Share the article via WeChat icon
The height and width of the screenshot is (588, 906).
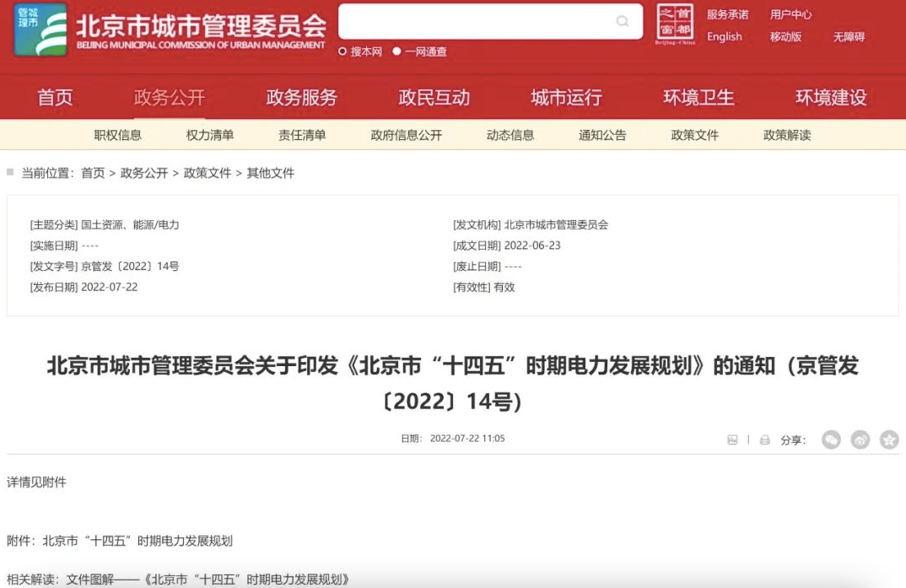point(831,440)
